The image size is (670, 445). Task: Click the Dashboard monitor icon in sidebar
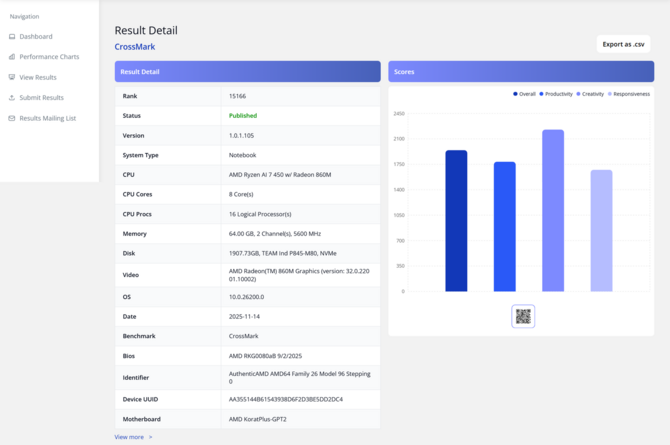12,37
